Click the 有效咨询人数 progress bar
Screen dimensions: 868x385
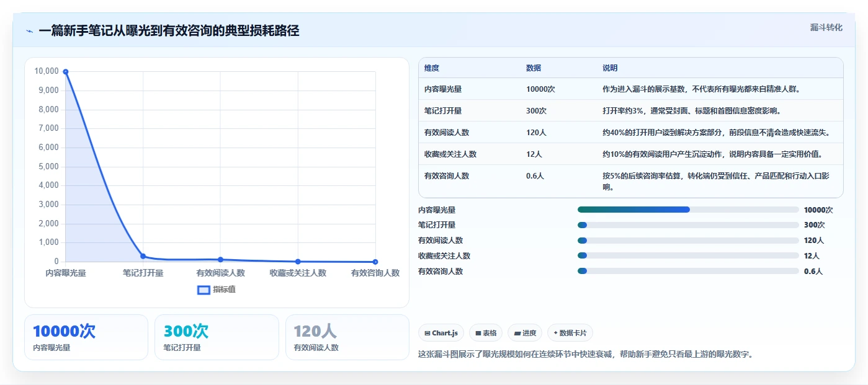point(688,271)
